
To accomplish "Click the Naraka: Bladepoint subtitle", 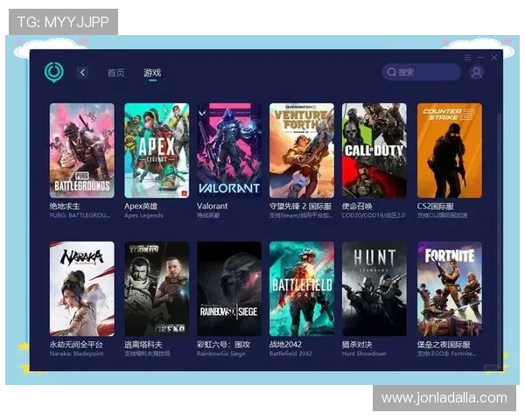I will coord(76,353).
